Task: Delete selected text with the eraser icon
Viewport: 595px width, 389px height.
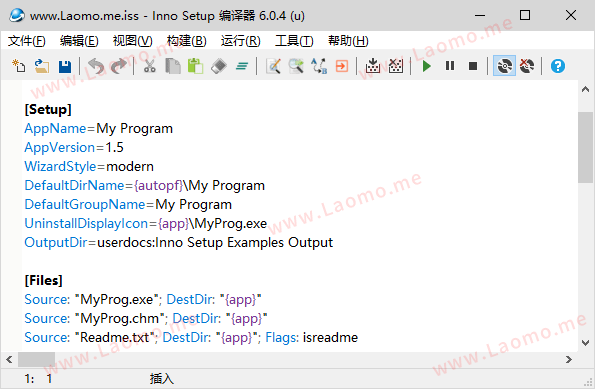Action: 219,66
